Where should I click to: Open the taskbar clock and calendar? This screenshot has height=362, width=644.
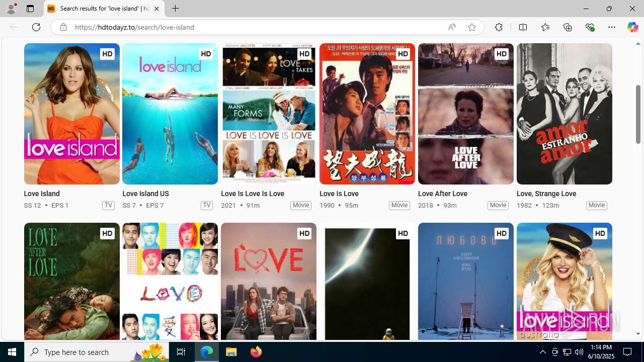(x=601, y=352)
